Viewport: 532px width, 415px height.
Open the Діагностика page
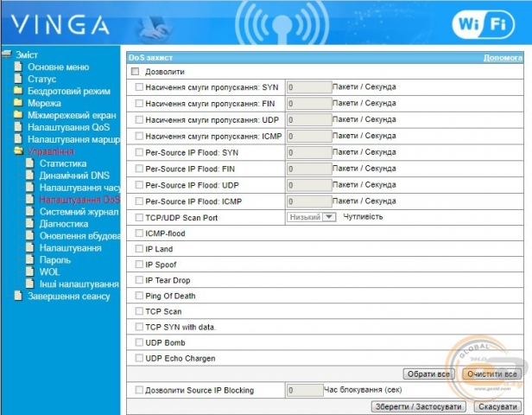[x=64, y=224]
